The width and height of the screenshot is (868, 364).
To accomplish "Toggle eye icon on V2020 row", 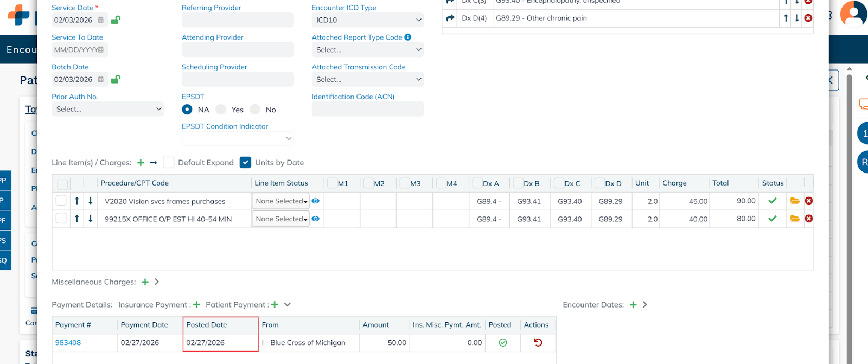I will point(316,201).
